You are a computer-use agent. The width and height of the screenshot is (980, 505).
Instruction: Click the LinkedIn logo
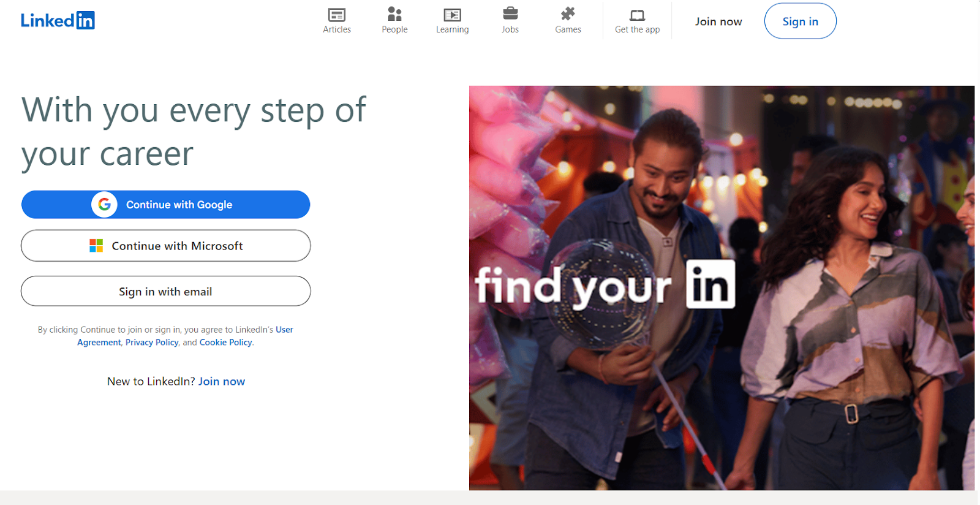[x=58, y=20]
